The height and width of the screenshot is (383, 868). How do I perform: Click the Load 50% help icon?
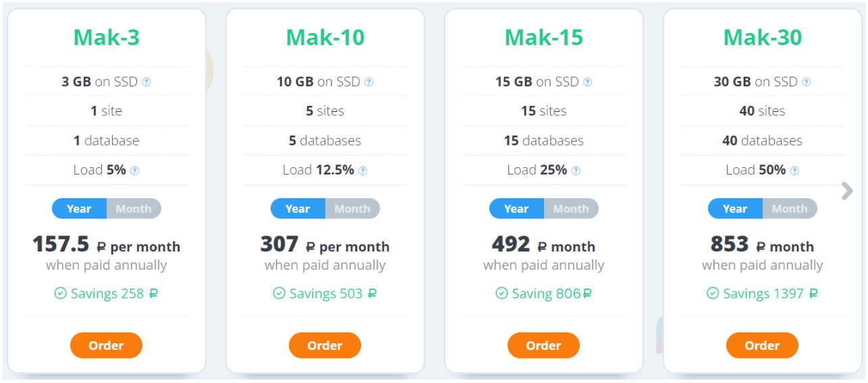click(x=794, y=171)
